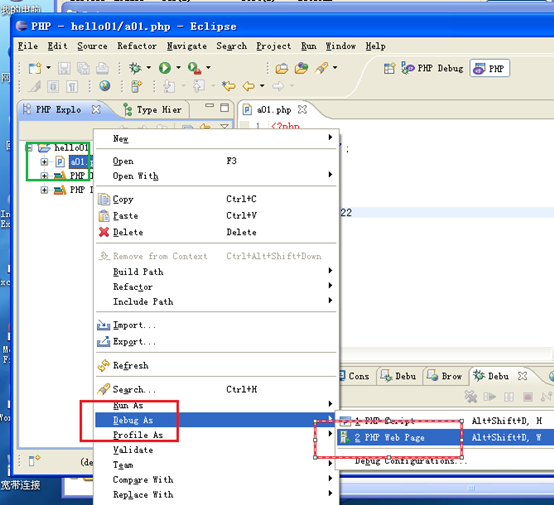Open the Refactor menu in menu bar
Image resolution: width=554 pixels, height=505 pixels.
pyautogui.click(x=137, y=46)
